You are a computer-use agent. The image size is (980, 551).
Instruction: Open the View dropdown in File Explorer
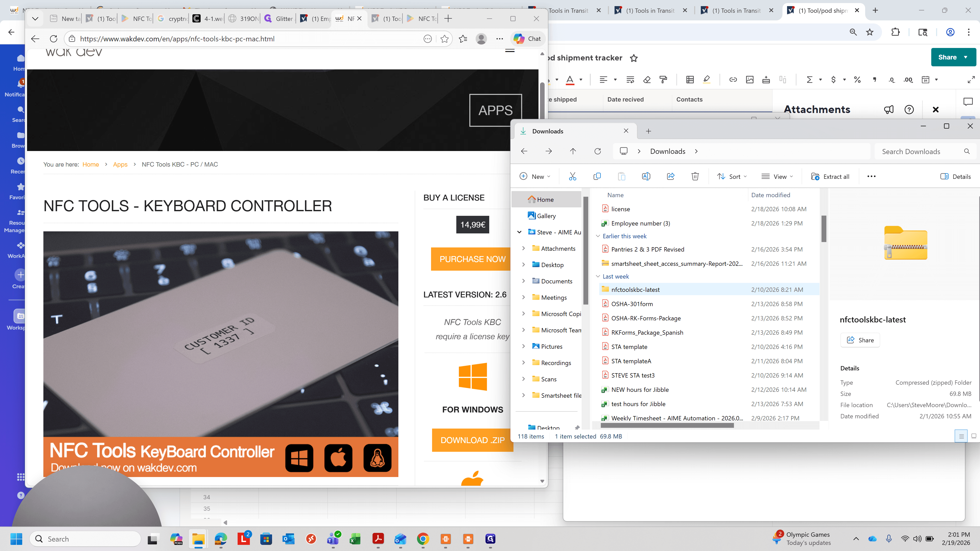[x=777, y=177]
